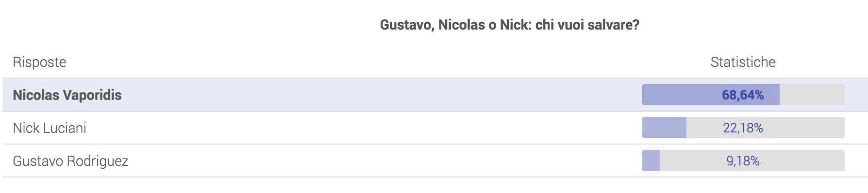
Task: Click the Risposte column header
Action: point(39,62)
